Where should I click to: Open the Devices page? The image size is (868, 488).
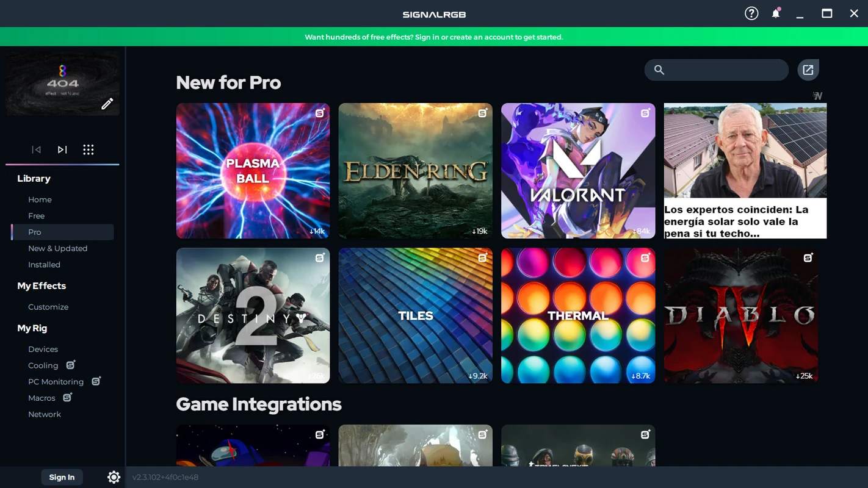click(43, 349)
